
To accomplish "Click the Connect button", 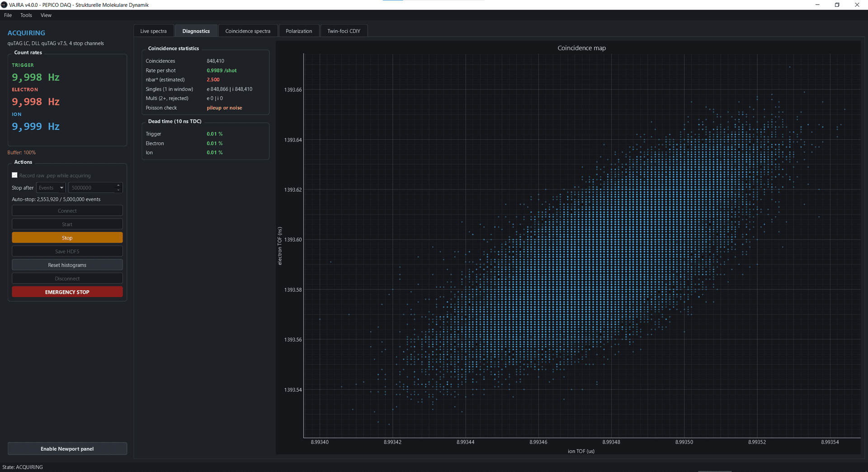I will 67,211.
